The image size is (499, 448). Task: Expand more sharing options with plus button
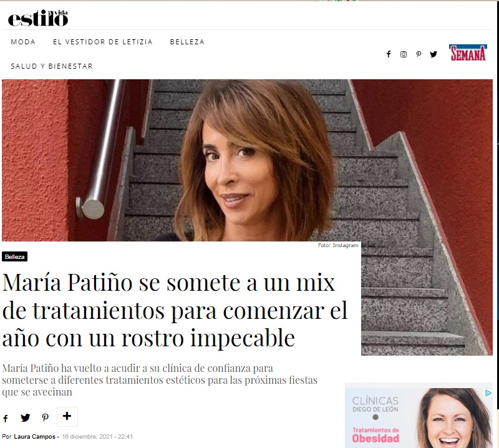[x=67, y=416]
